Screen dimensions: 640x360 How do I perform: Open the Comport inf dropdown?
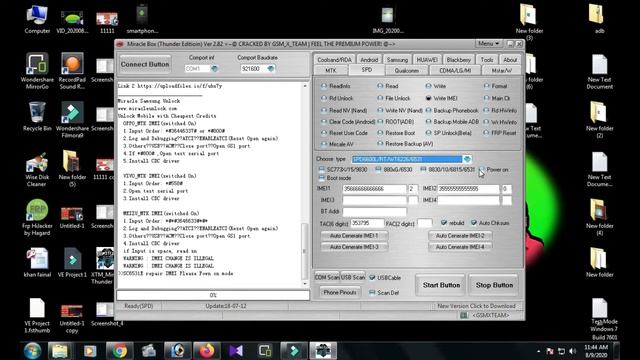coord(215,69)
